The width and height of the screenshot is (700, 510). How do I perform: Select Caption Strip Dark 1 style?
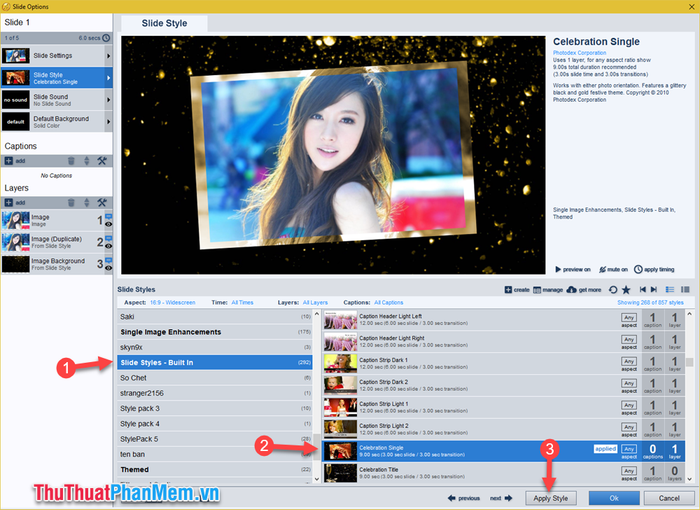[503, 364]
